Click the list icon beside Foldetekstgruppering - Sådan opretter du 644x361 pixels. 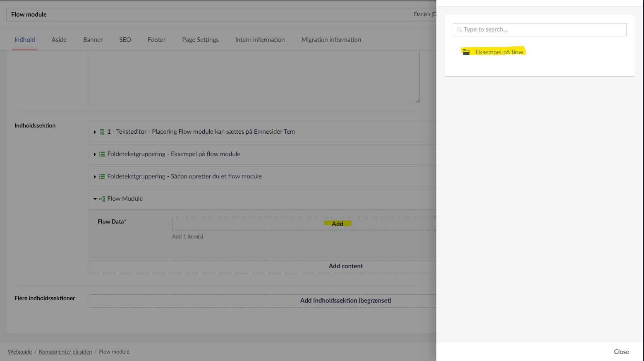tap(102, 176)
